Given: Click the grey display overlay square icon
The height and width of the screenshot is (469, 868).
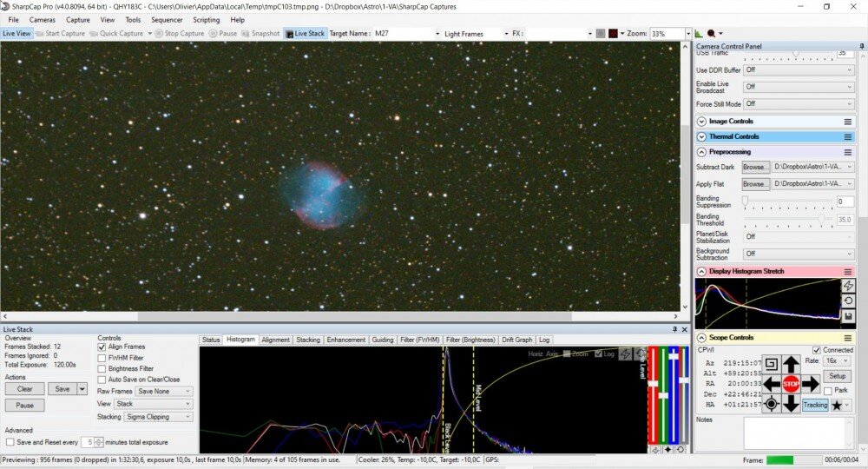Looking at the screenshot, I should (x=601, y=33).
